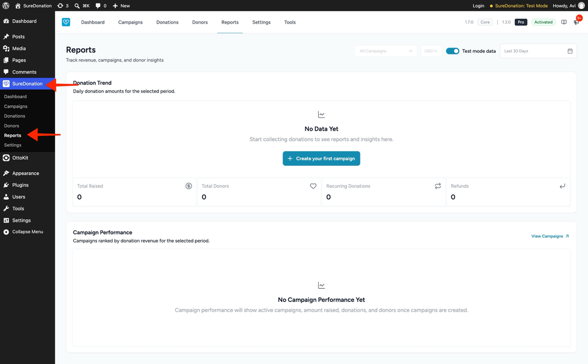The width and height of the screenshot is (588, 364).
Task: Expand the USD currency dropdown
Action: [431, 51]
